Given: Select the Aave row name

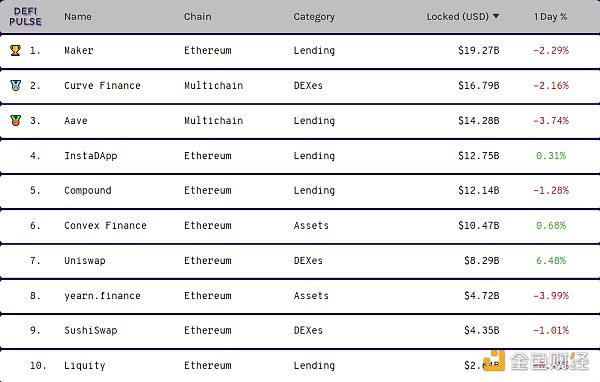Looking at the screenshot, I should click(x=76, y=121).
